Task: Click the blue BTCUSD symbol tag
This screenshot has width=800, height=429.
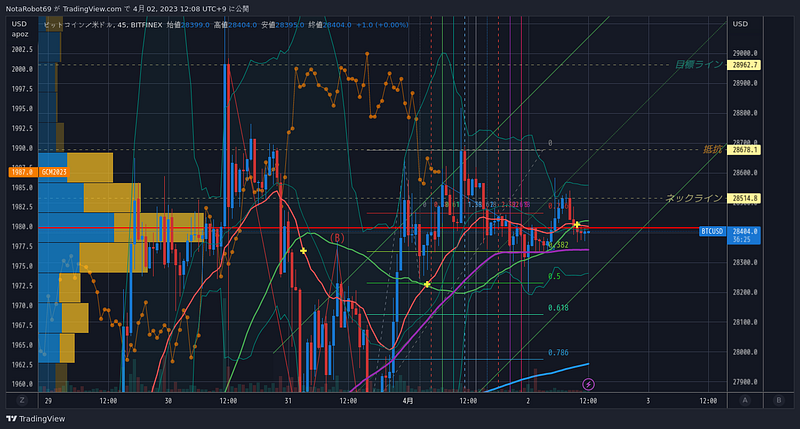Action: coord(712,232)
